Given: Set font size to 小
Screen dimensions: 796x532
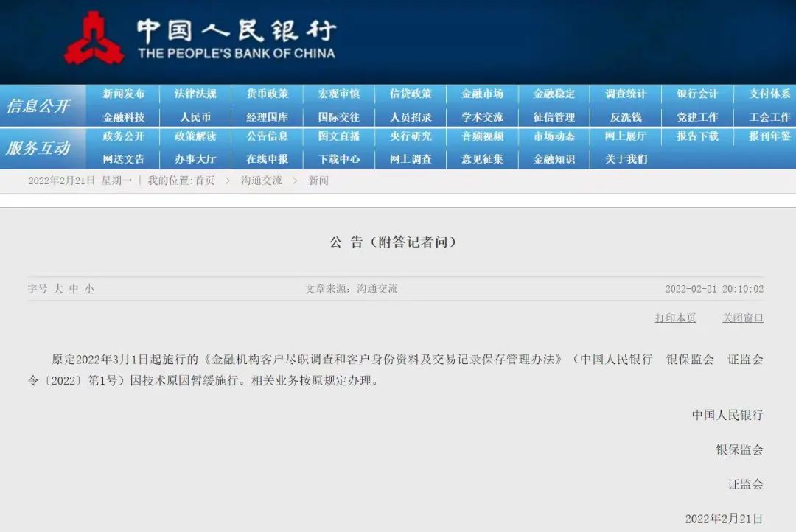Looking at the screenshot, I should [89, 289].
